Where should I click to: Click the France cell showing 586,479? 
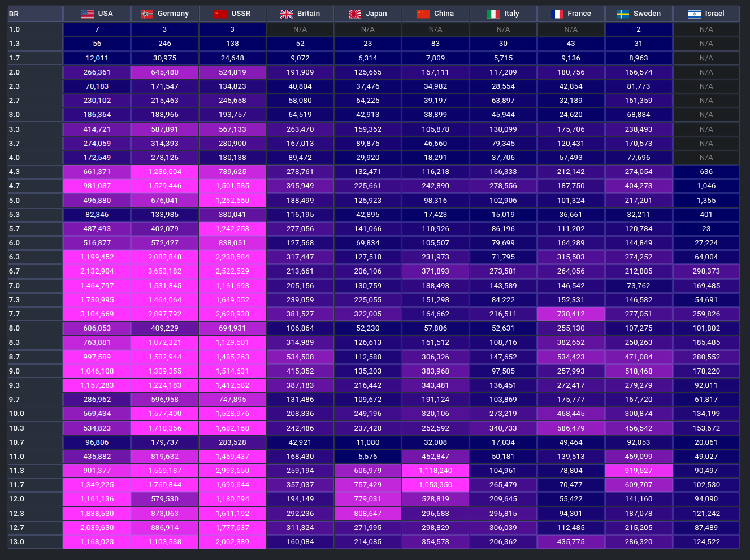571,428
